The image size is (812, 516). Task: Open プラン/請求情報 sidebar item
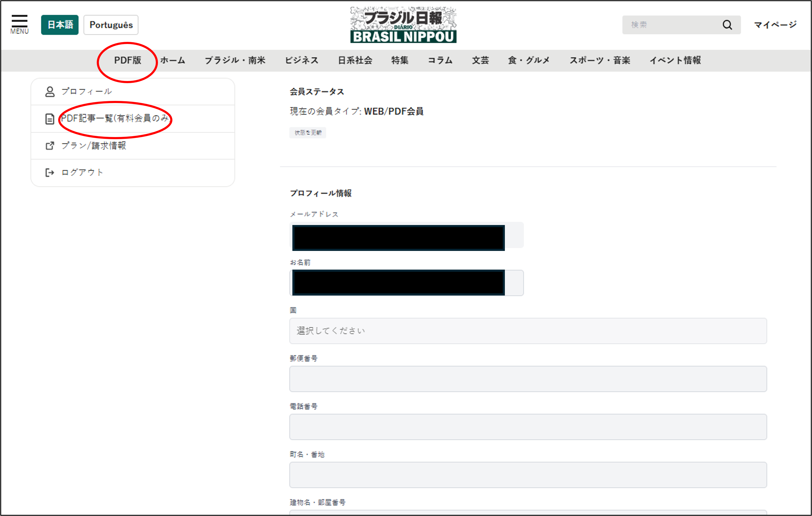pos(133,145)
